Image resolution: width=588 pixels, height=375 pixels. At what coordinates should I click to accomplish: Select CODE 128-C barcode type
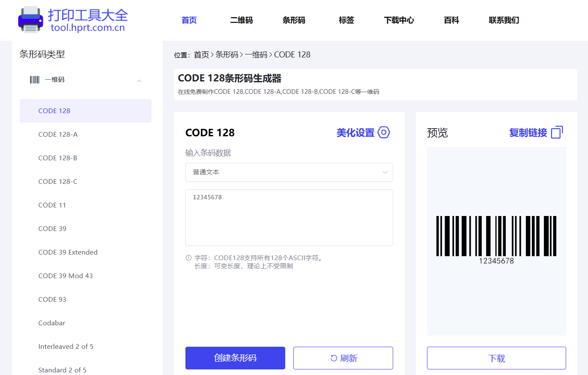click(86, 181)
